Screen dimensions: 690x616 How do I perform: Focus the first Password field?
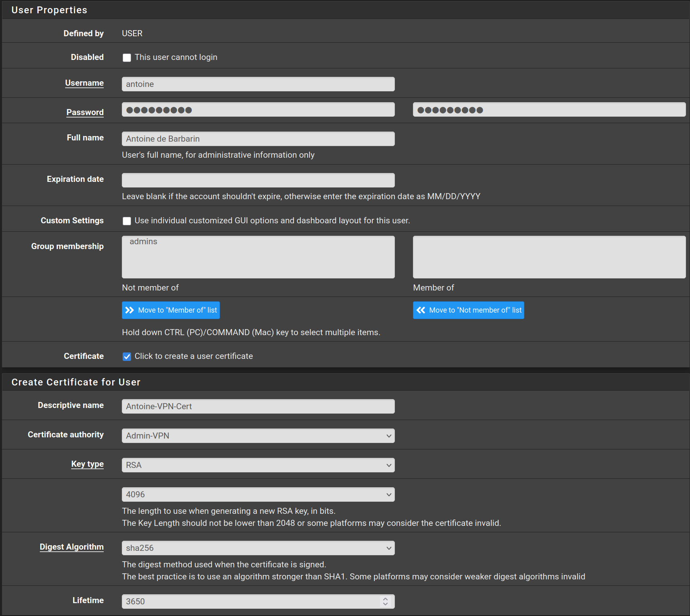click(x=258, y=110)
